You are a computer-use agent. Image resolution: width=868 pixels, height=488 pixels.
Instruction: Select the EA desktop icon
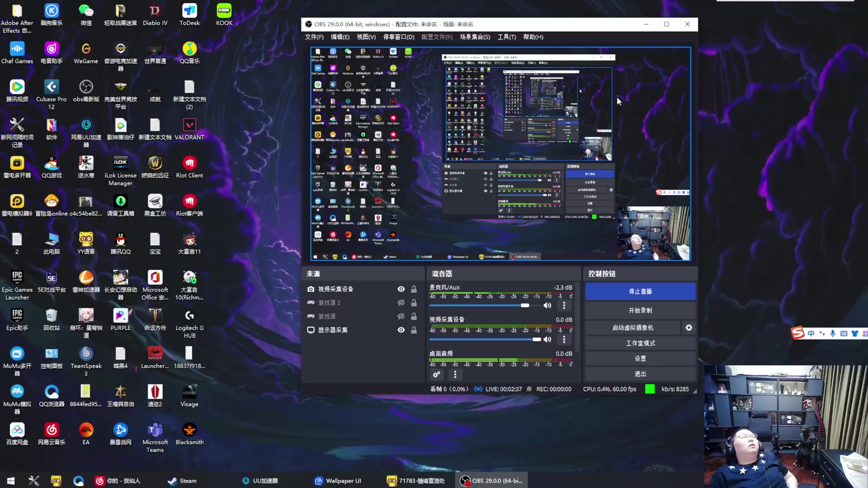pos(86,434)
